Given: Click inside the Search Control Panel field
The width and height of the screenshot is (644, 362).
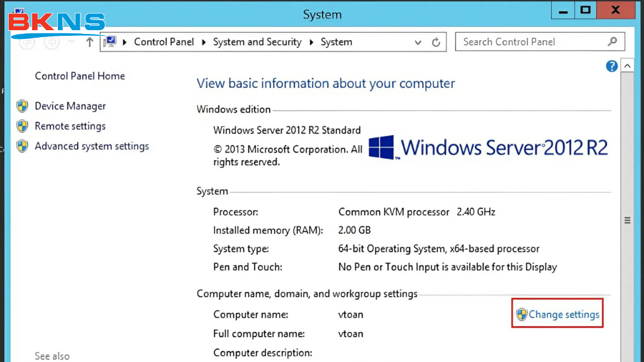Looking at the screenshot, I should pos(531,42).
